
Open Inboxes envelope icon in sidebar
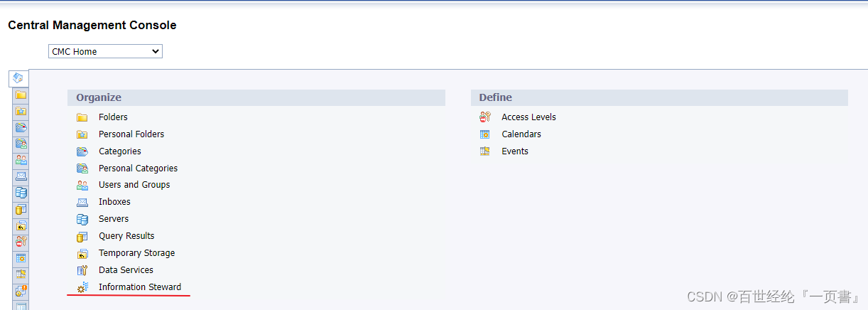[x=21, y=176]
